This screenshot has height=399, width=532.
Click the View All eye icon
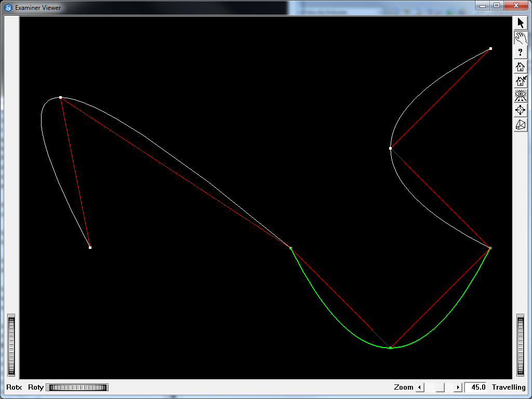point(520,95)
